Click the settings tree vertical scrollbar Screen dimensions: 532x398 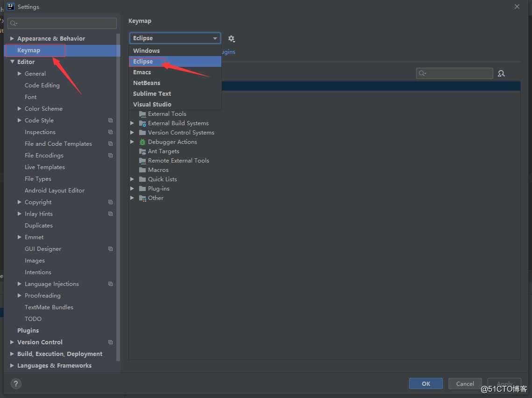118,197
